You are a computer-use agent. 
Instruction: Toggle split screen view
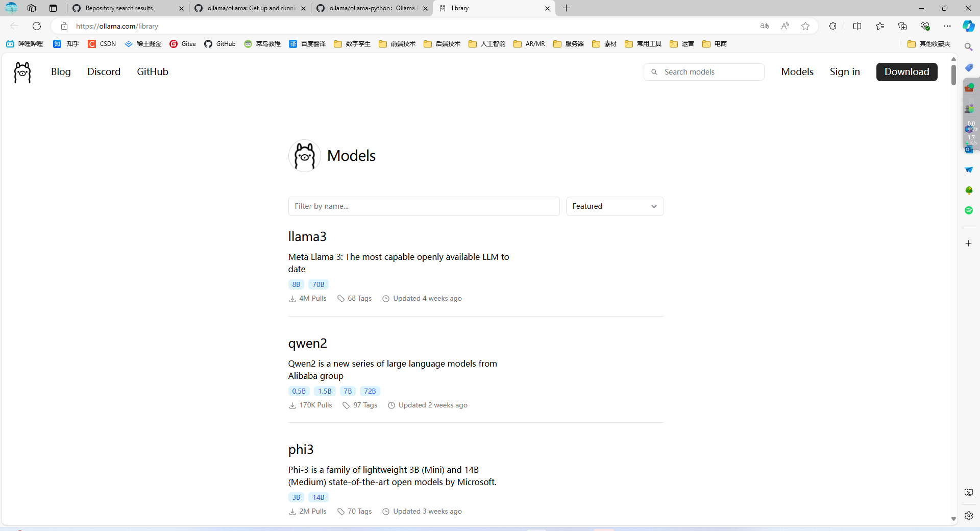[x=857, y=26]
